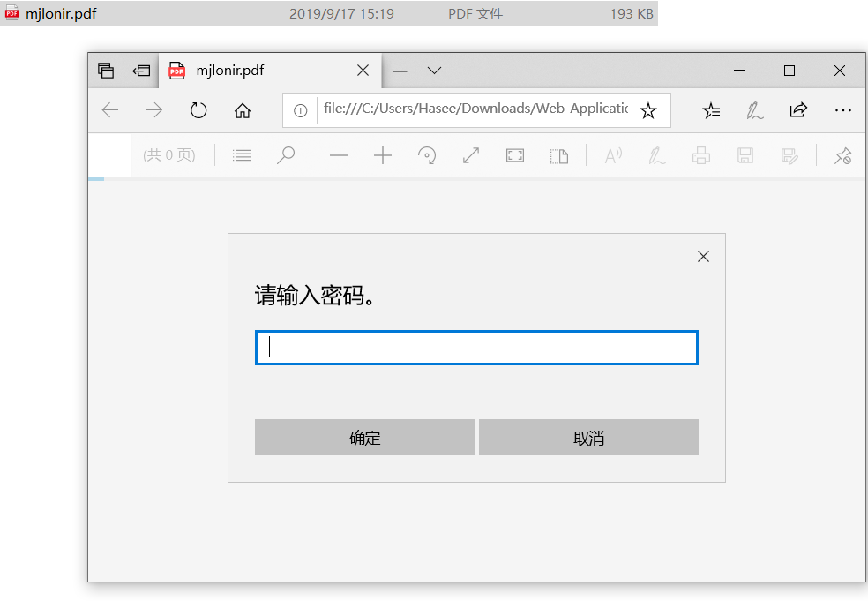Open a new tab with plus

point(400,71)
